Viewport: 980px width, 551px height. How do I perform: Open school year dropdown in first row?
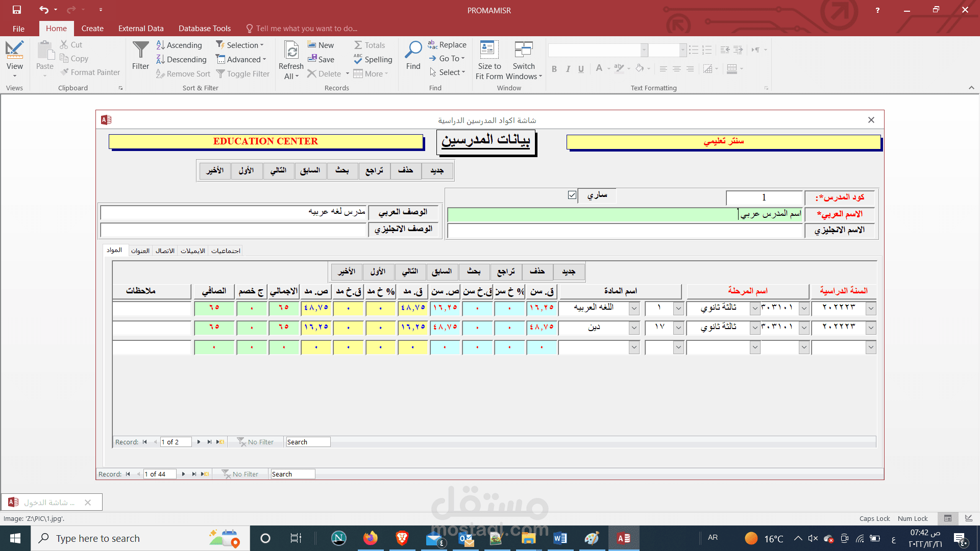(871, 308)
